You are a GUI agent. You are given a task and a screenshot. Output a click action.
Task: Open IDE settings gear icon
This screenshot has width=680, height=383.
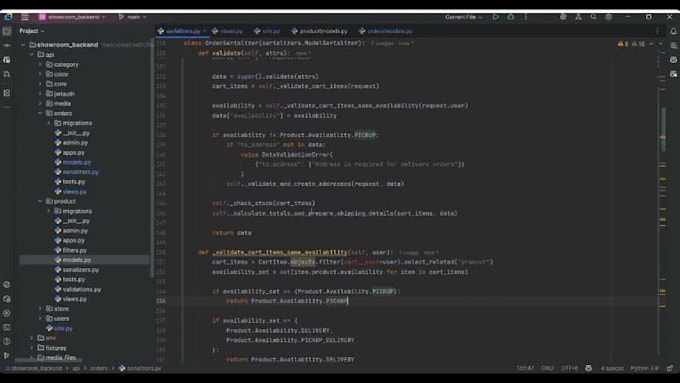608,17
